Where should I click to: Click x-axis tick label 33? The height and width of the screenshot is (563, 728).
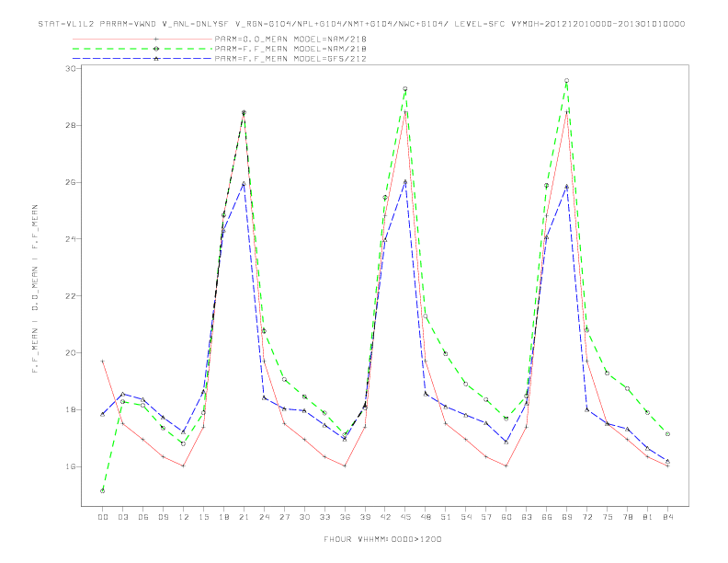[x=324, y=517]
